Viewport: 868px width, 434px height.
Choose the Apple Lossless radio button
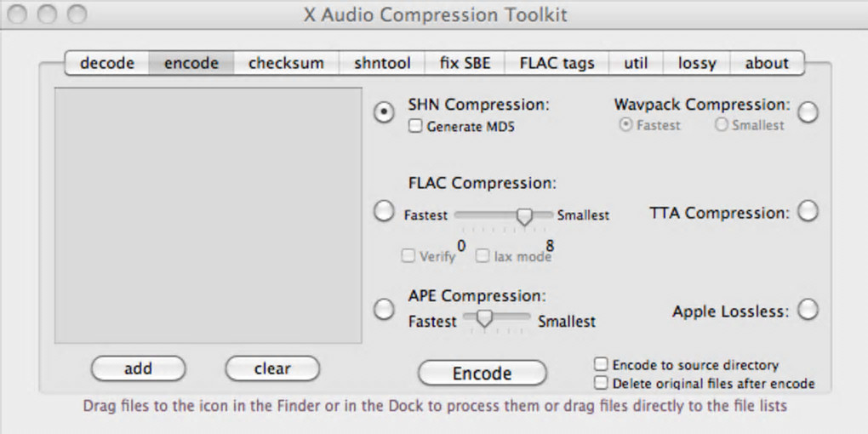(808, 310)
